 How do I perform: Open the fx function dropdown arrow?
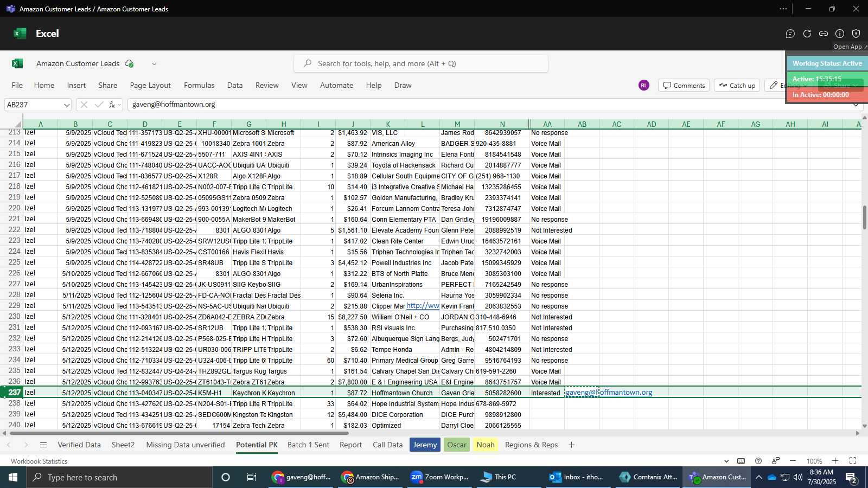[x=119, y=105]
